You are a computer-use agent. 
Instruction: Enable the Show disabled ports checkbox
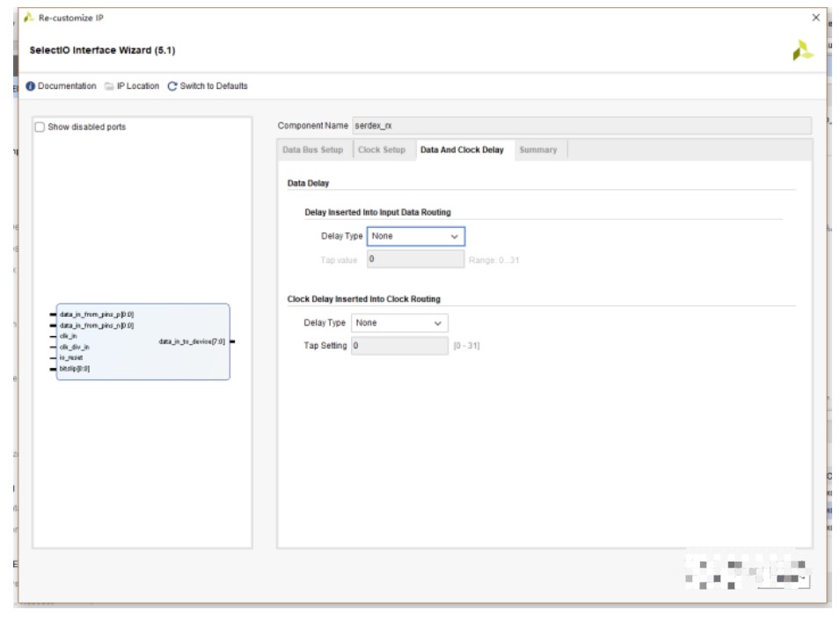coord(40,127)
